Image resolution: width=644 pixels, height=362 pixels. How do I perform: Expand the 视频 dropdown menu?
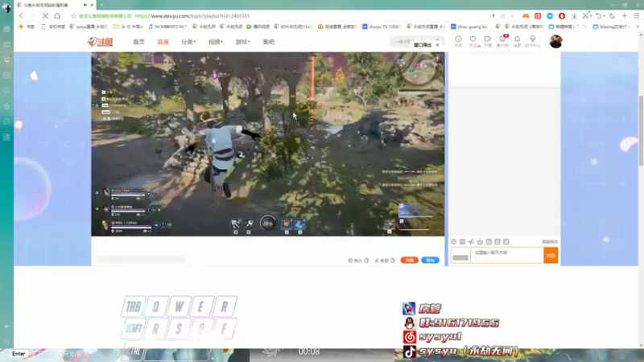click(x=216, y=42)
